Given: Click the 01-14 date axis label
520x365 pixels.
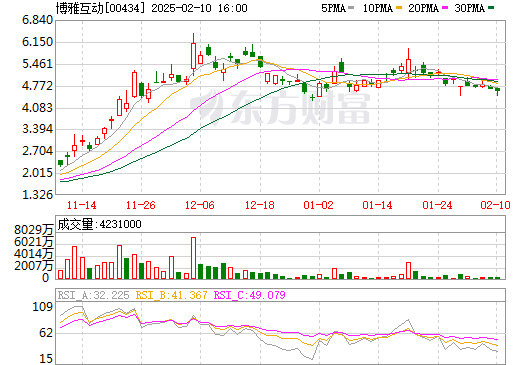Looking at the screenshot, I should click(x=377, y=205).
